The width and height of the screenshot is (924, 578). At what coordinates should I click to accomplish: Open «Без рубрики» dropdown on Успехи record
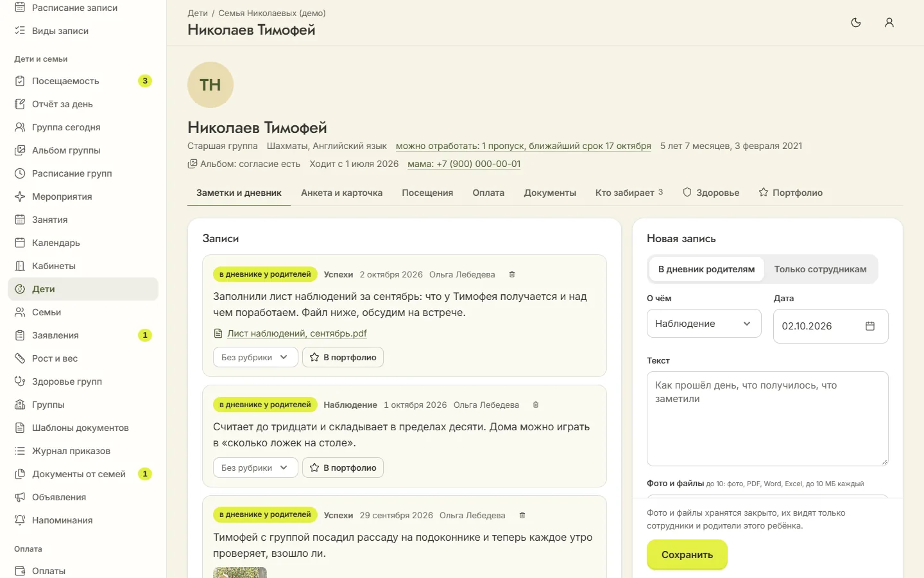tap(255, 357)
